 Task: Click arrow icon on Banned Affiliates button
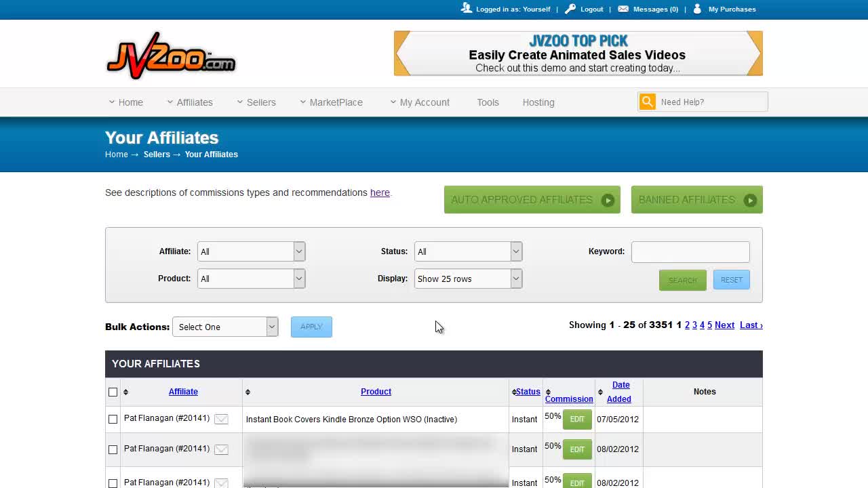click(750, 200)
